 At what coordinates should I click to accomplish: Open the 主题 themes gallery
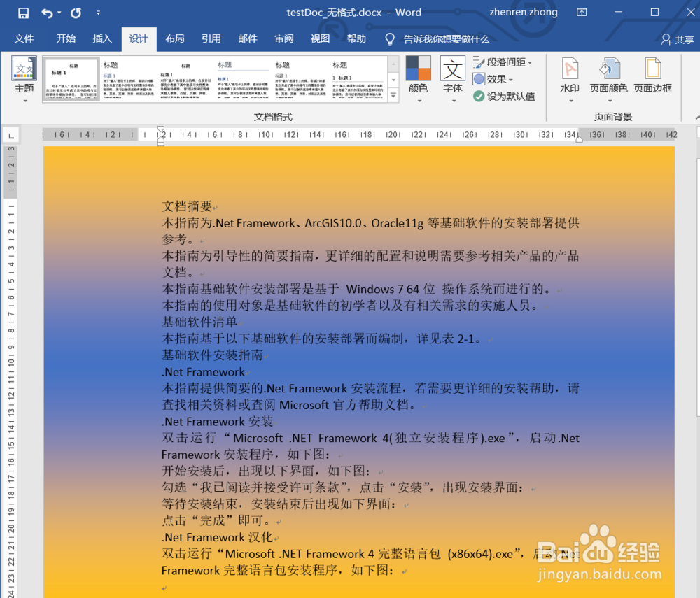[24, 80]
